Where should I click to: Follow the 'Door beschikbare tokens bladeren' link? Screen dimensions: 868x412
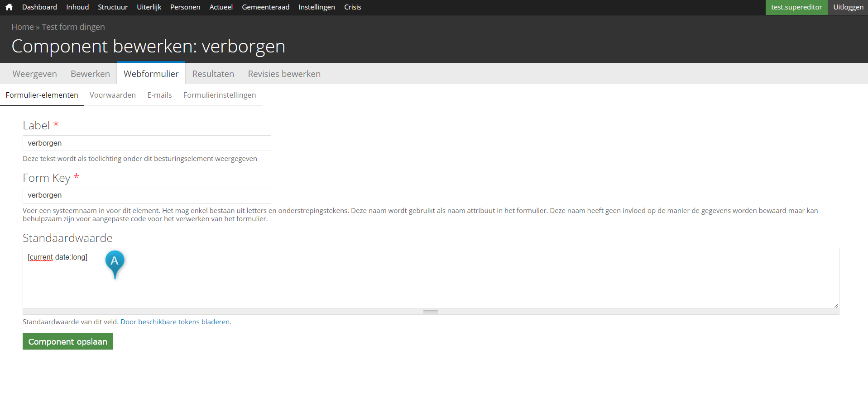click(175, 322)
